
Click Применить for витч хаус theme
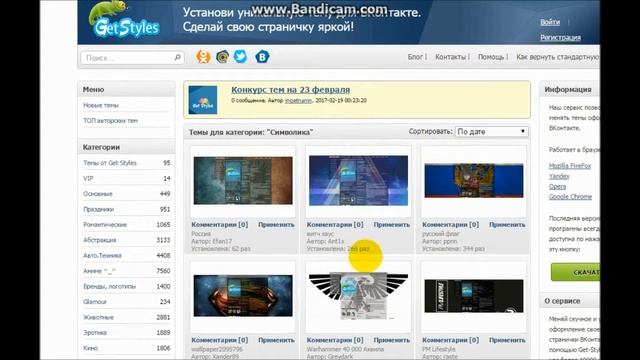point(391,225)
